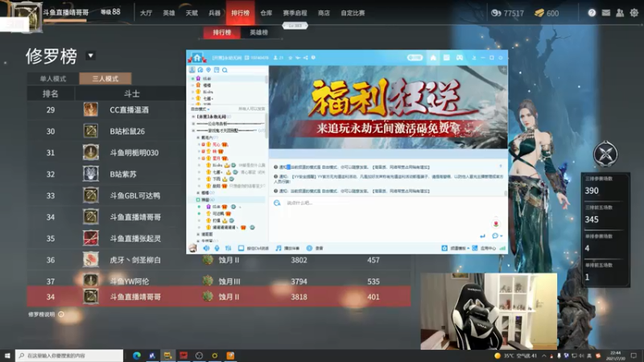Image resolution: width=644 pixels, height=362 pixels.
Task: Click the share icon in YY title bar
Action: (306, 58)
